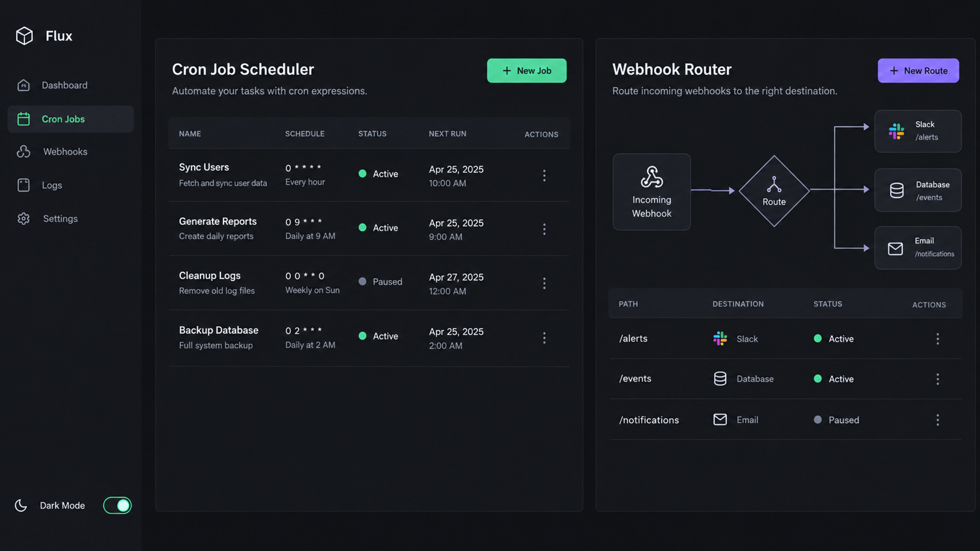The image size is (980, 551).
Task: Open the Logs sidebar item
Action: pyautogui.click(x=70, y=185)
